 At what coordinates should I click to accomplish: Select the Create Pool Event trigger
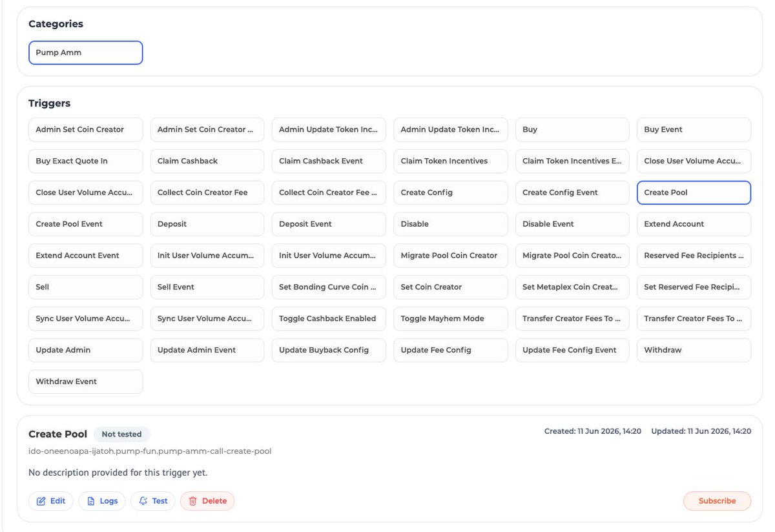85,224
